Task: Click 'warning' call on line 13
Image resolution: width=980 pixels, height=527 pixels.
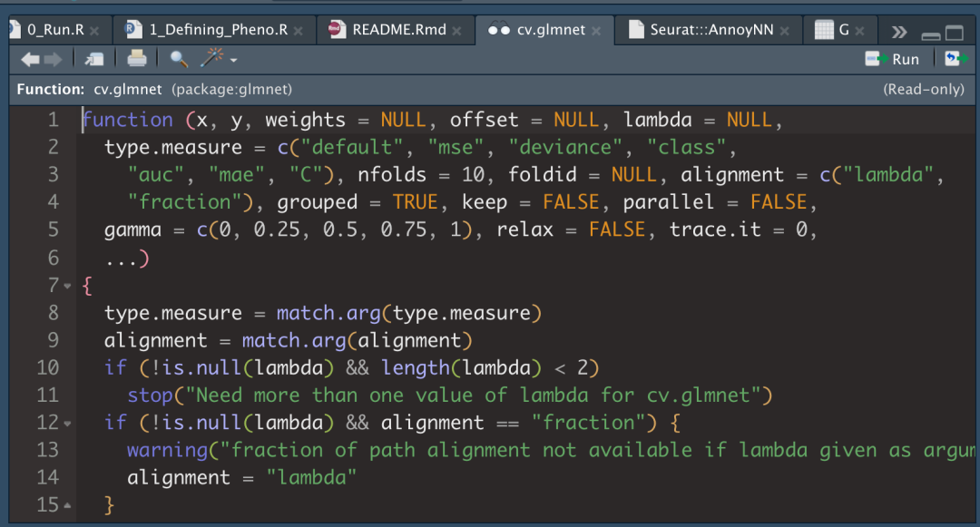Action: [x=168, y=450]
